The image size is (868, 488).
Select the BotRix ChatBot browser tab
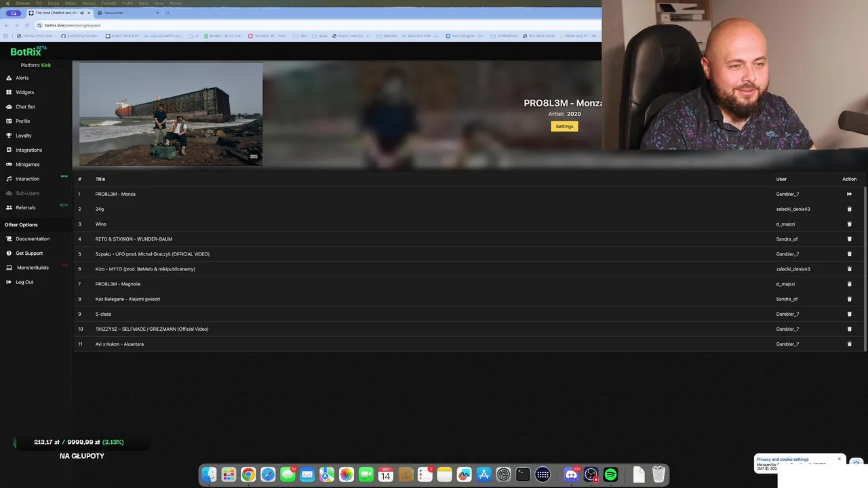pyautogui.click(x=60, y=13)
